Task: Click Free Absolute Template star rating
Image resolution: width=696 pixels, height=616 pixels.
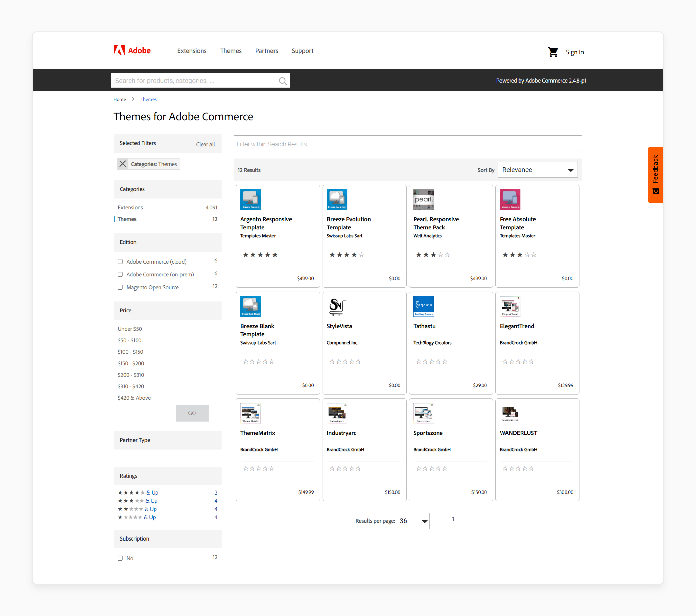Action: pos(519,254)
